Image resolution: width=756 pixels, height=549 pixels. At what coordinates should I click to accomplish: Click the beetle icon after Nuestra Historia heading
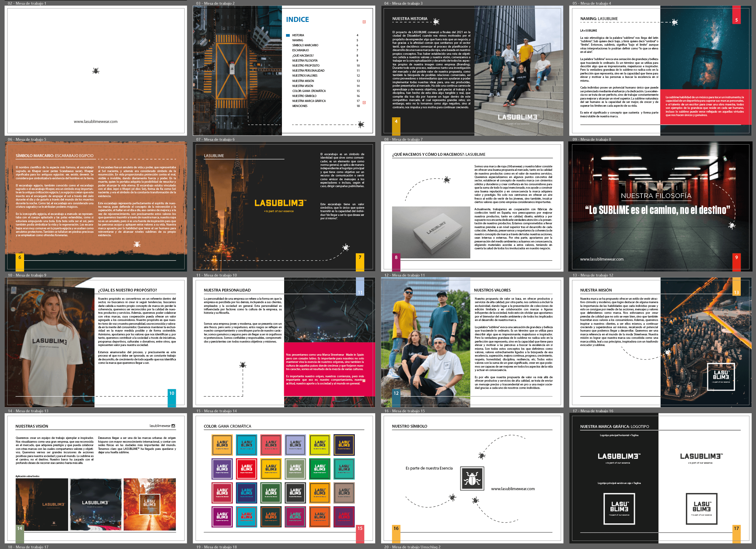click(x=436, y=22)
